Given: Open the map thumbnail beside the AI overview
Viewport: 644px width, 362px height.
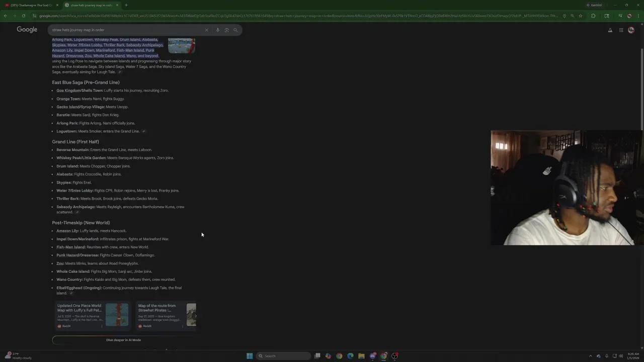Looking at the screenshot, I should [x=182, y=45].
